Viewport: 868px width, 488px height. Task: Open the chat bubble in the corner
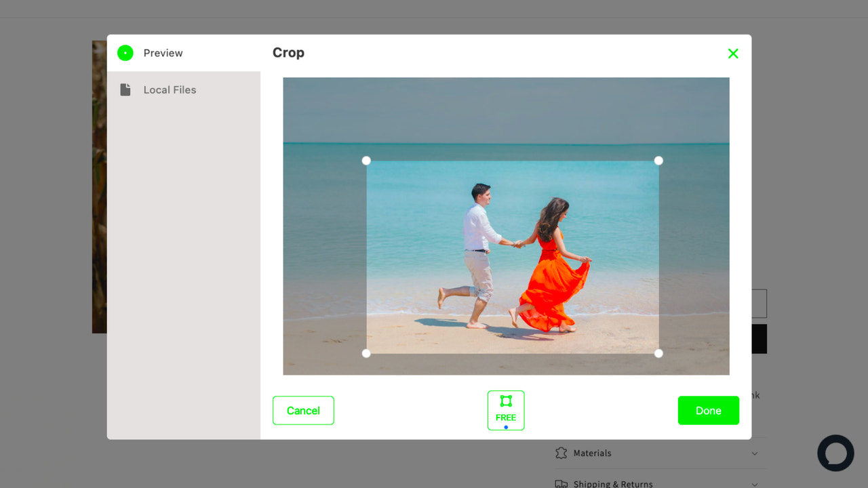pos(835,453)
